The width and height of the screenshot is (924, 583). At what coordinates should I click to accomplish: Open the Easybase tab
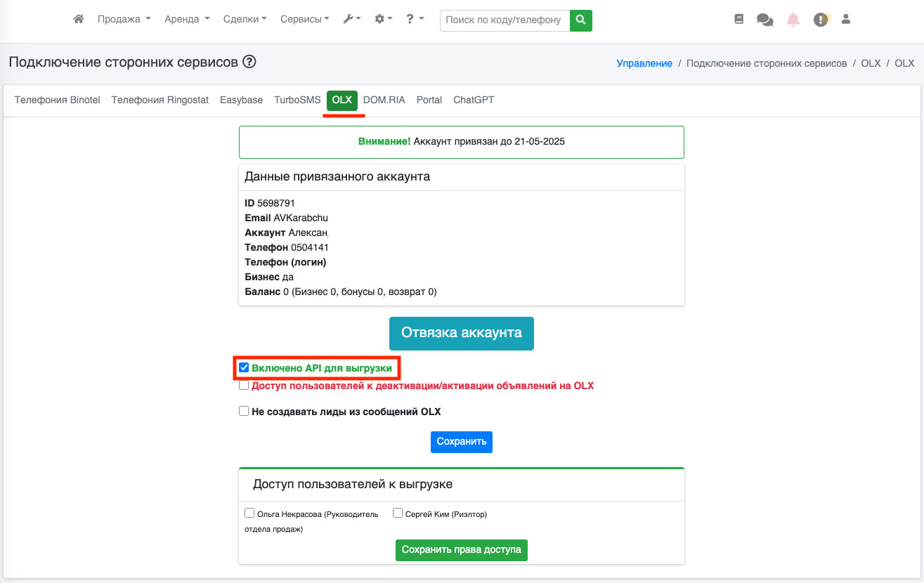[x=242, y=100]
